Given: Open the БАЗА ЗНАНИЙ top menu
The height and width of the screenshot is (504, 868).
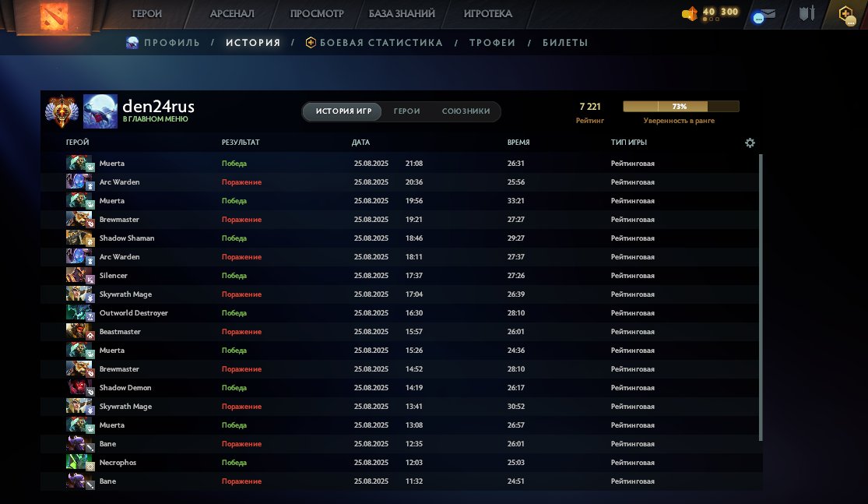Looking at the screenshot, I should [402, 14].
